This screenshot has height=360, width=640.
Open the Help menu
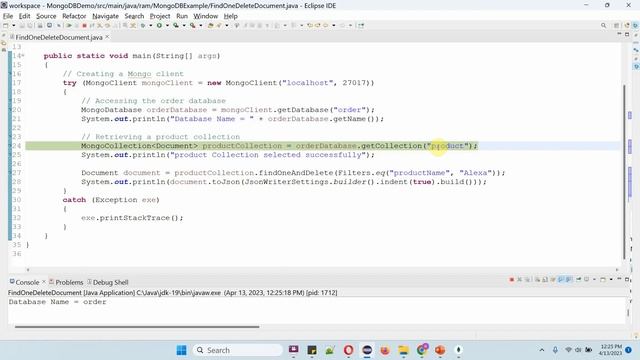230,16
